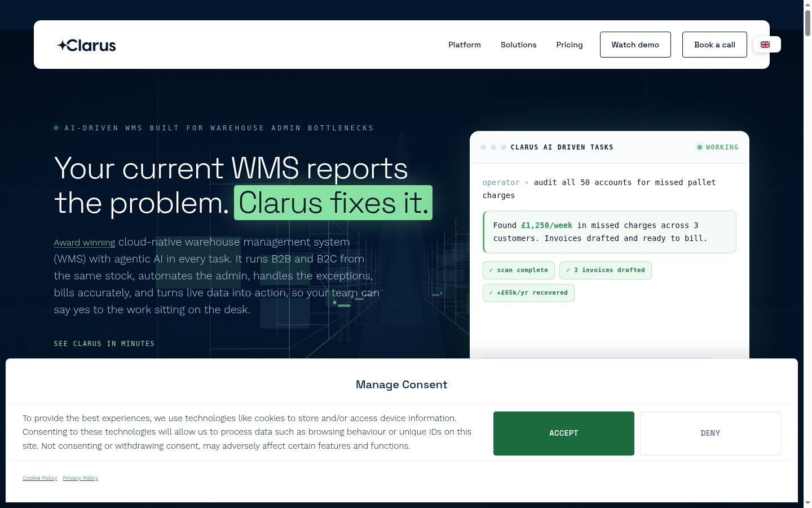
Task: Click the Watch demo button
Action: [636, 45]
